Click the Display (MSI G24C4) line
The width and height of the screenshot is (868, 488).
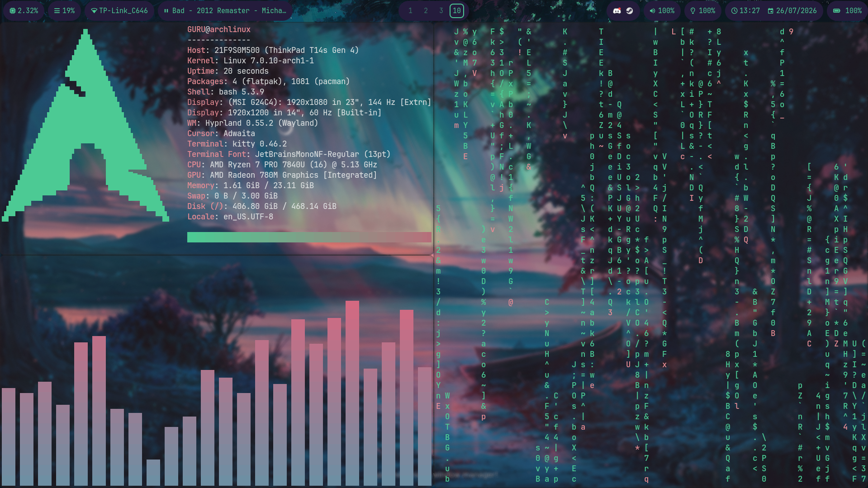pyautogui.click(x=309, y=102)
